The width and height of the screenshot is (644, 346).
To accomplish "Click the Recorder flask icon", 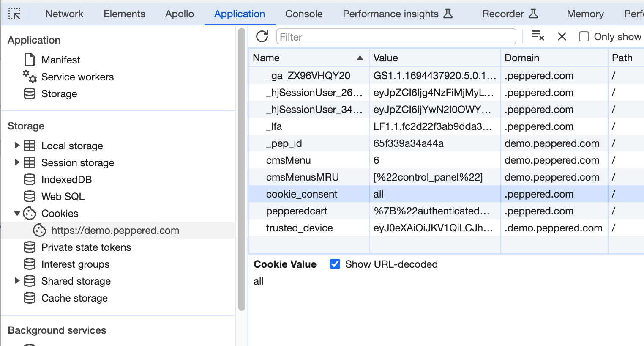I will click(x=533, y=14).
